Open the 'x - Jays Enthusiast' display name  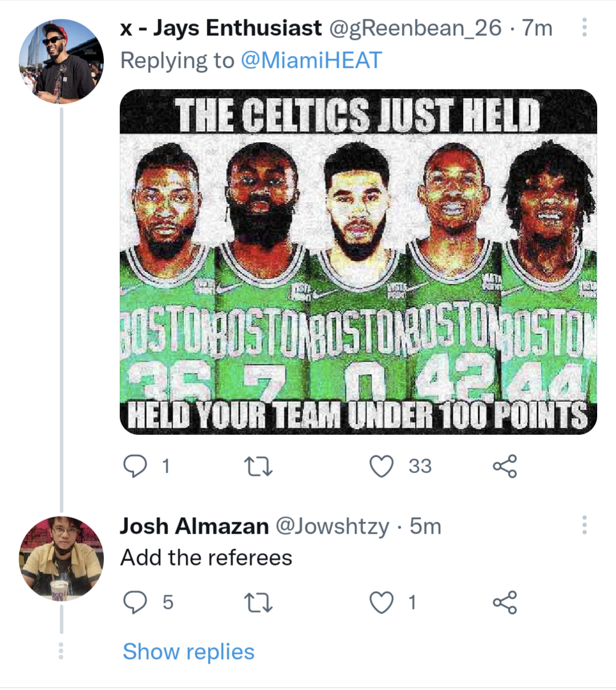[220, 28]
